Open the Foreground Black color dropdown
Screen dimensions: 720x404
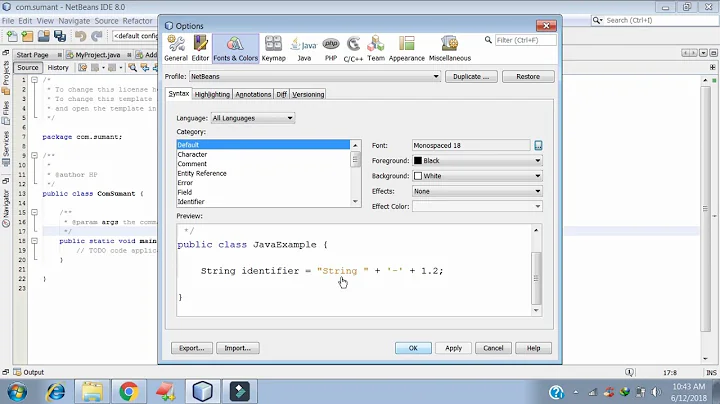[477, 161]
